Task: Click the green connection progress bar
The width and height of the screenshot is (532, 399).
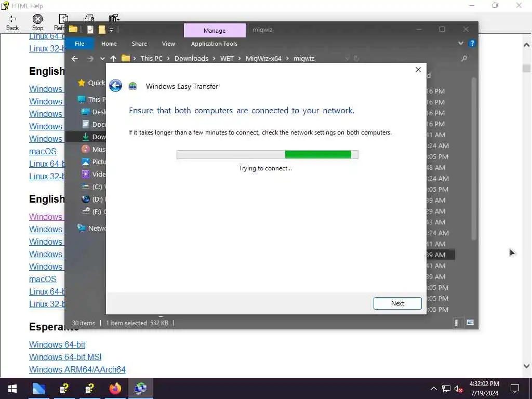Action: (268, 155)
